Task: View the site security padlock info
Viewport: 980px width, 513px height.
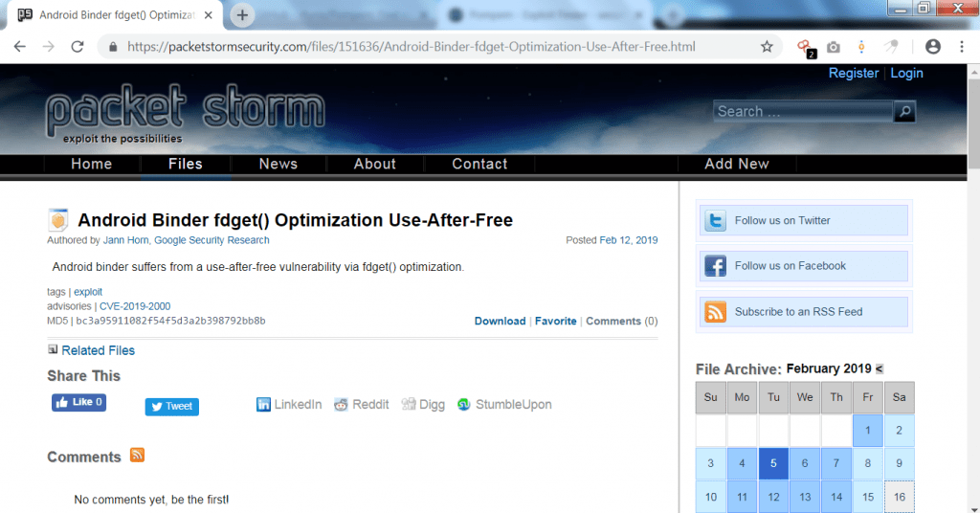Action: pos(113,47)
